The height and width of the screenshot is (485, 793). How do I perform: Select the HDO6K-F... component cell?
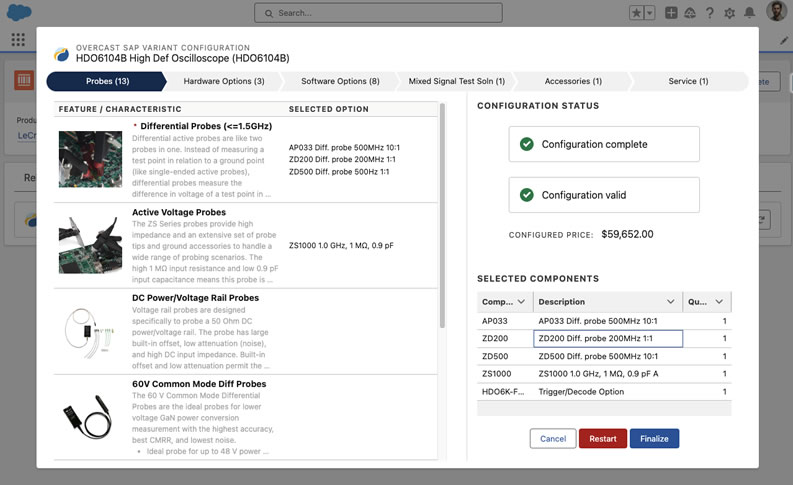(505, 391)
